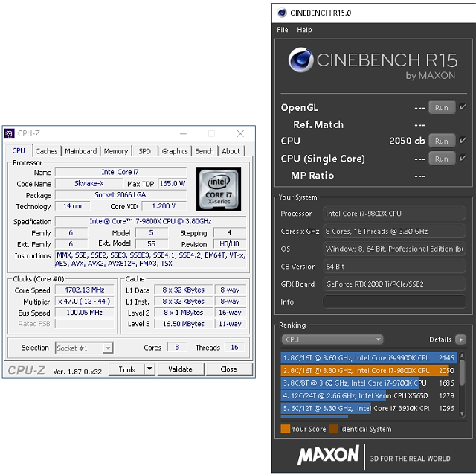The image size is (476, 475).
Task: Click the Cinebench logo icon in title bar
Action: (282, 13)
